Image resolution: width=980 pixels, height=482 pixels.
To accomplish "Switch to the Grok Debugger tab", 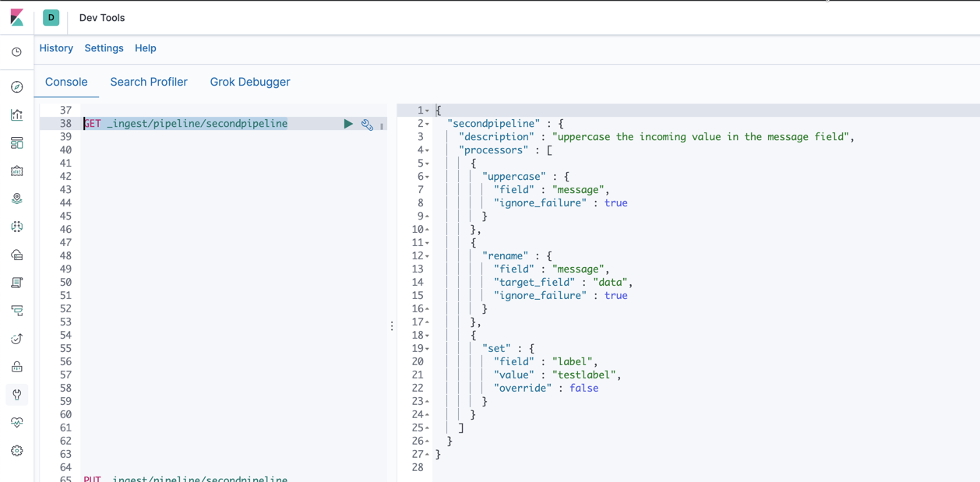I will (250, 82).
